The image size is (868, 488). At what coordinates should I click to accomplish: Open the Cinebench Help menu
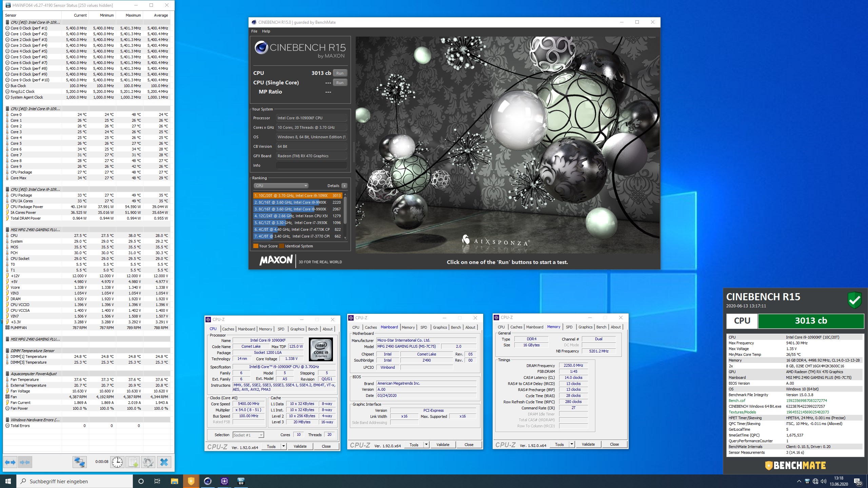pyautogui.click(x=266, y=31)
